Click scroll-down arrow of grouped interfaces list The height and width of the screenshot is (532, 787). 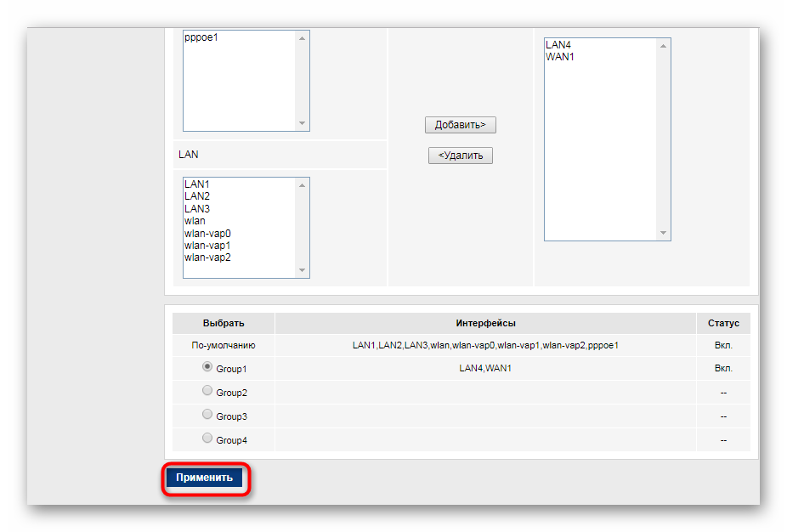click(664, 233)
